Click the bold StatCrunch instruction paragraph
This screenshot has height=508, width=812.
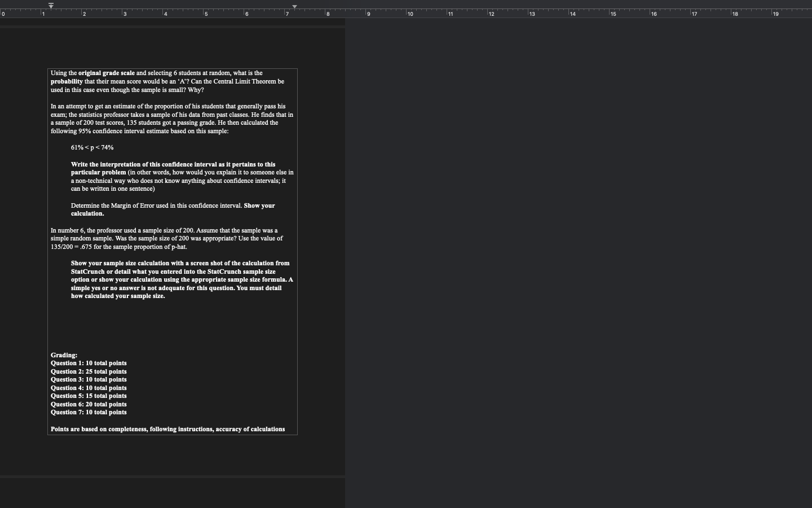[180, 279]
